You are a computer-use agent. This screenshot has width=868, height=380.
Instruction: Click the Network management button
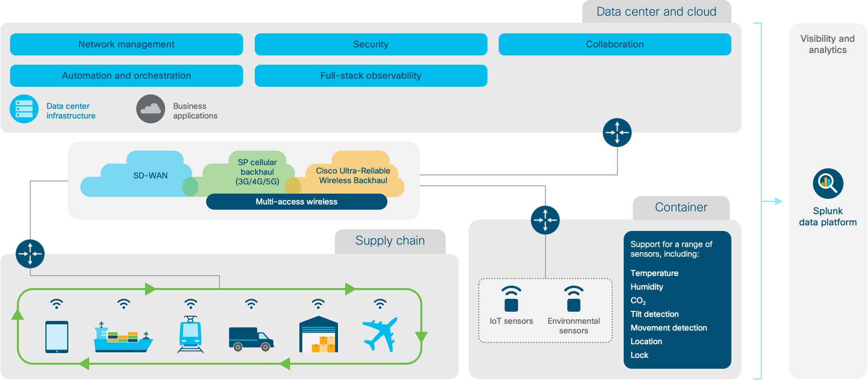[x=127, y=44]
